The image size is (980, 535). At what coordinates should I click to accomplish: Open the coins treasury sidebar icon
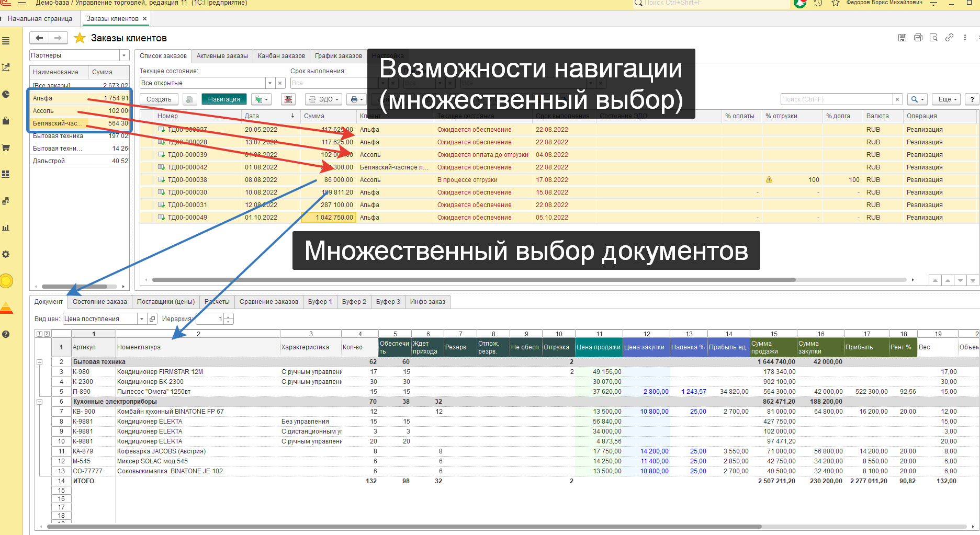(x=6, y=201)
